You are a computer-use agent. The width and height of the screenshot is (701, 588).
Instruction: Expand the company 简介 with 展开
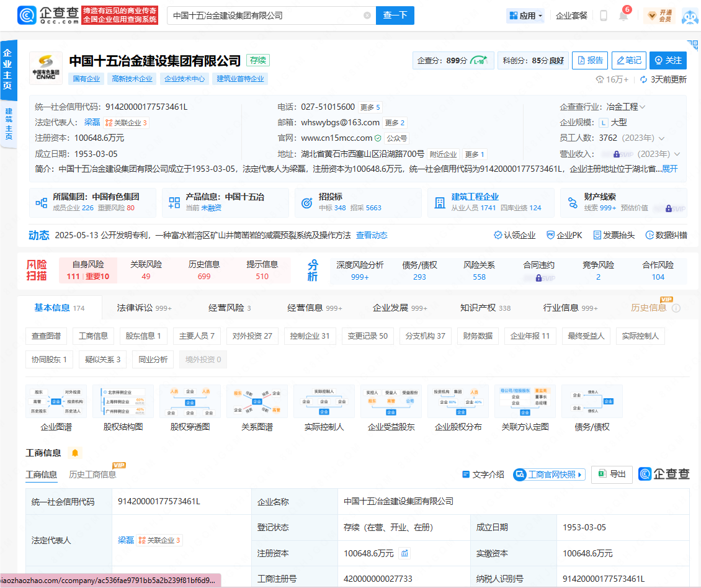pos(670,169)
